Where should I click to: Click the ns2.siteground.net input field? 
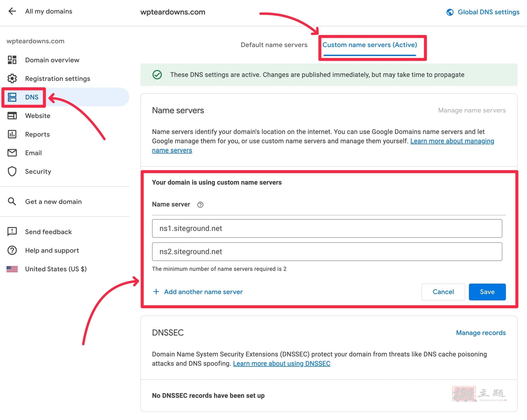click(327, 252)
